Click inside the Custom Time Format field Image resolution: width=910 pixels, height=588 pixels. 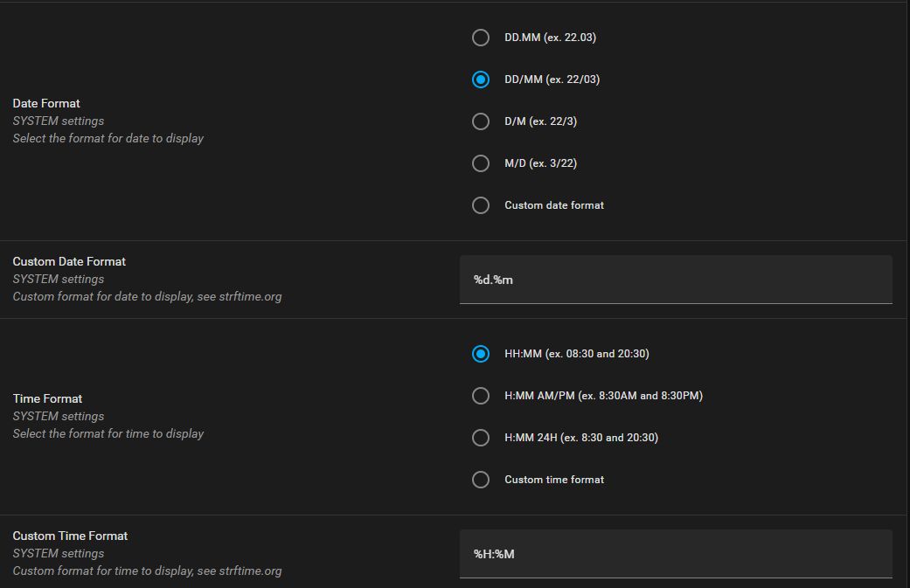[675, 553]
